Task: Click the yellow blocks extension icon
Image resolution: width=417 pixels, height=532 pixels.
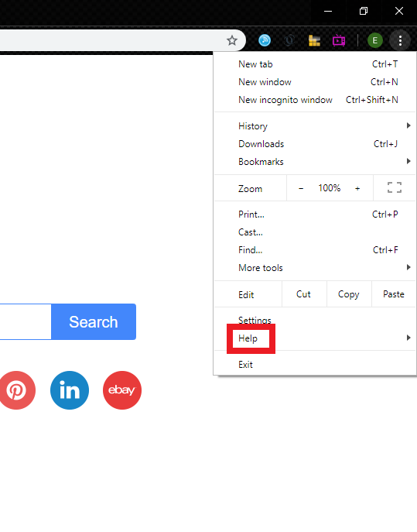Action: (x=314, y=41)
